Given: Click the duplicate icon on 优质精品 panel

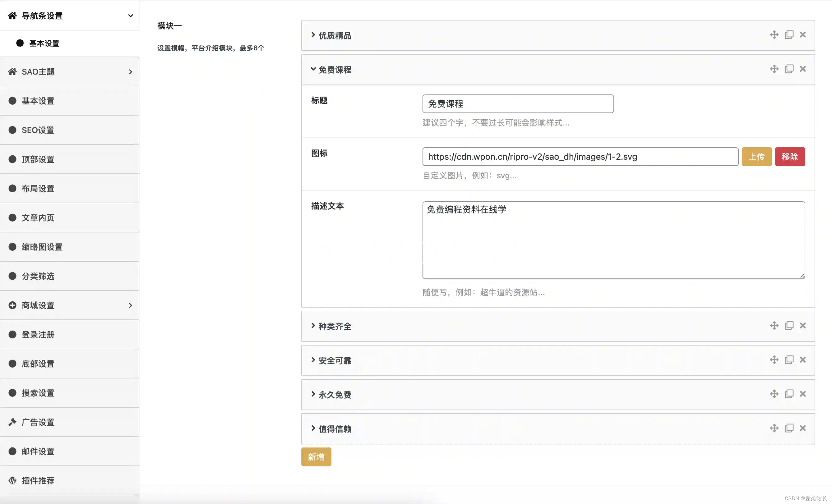Looking at the screenshot, I should point(789,34).
